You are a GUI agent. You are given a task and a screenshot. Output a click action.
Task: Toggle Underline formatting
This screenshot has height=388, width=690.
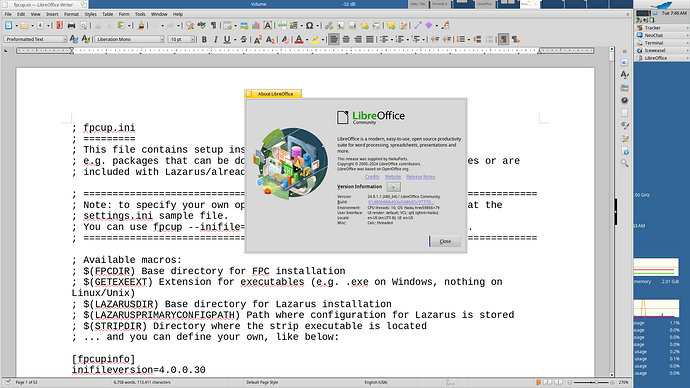227,39
